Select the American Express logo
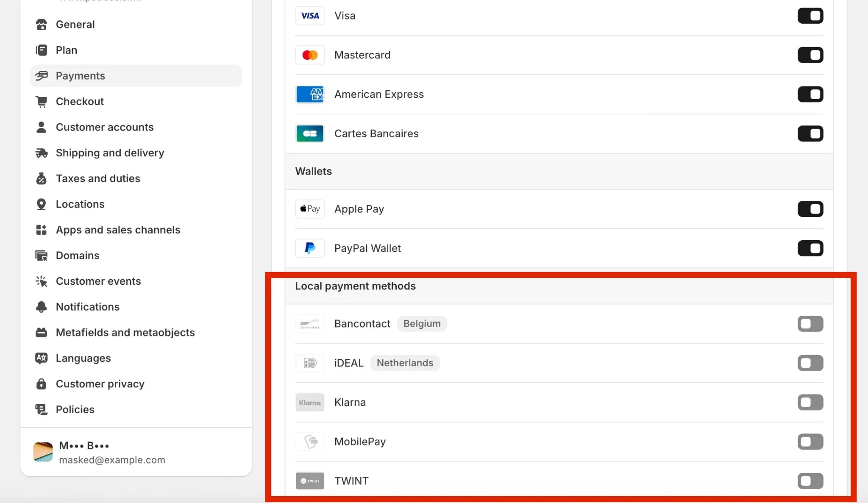 click(x=310, y=94)
